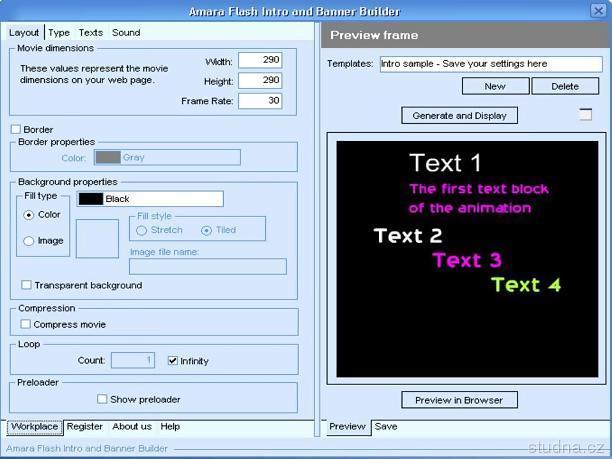This screenshot has height=459, width=612.
Task: Click "The first text block" line
Action: point(479,189)
